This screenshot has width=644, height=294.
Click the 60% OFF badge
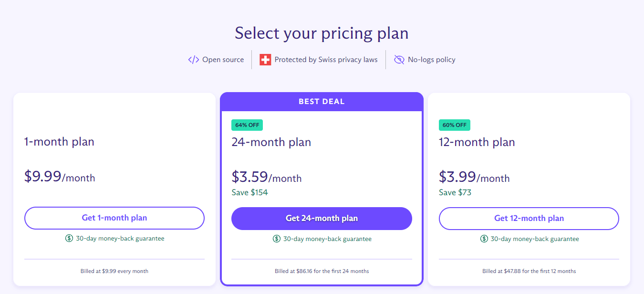click(x=455, y=125)
